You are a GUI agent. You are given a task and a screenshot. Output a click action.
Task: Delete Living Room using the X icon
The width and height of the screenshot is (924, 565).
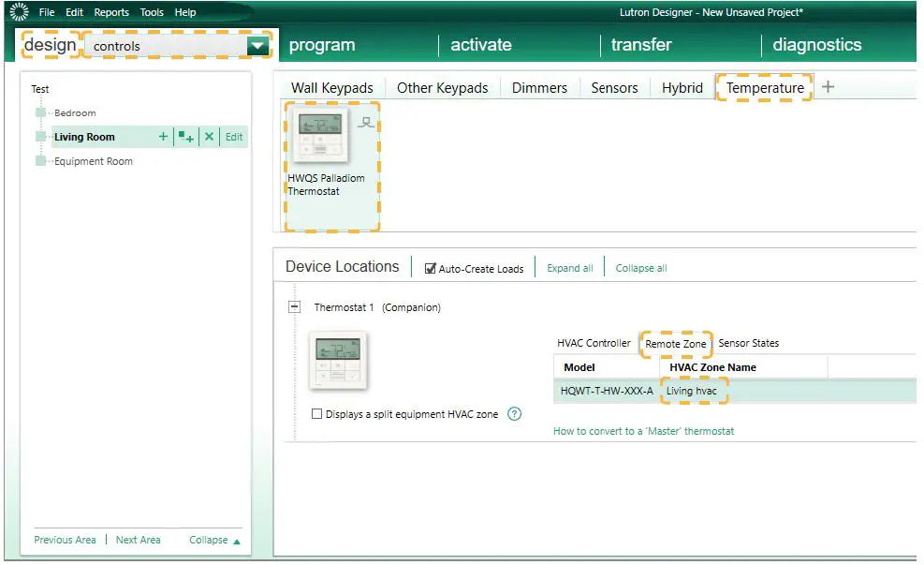210,137
